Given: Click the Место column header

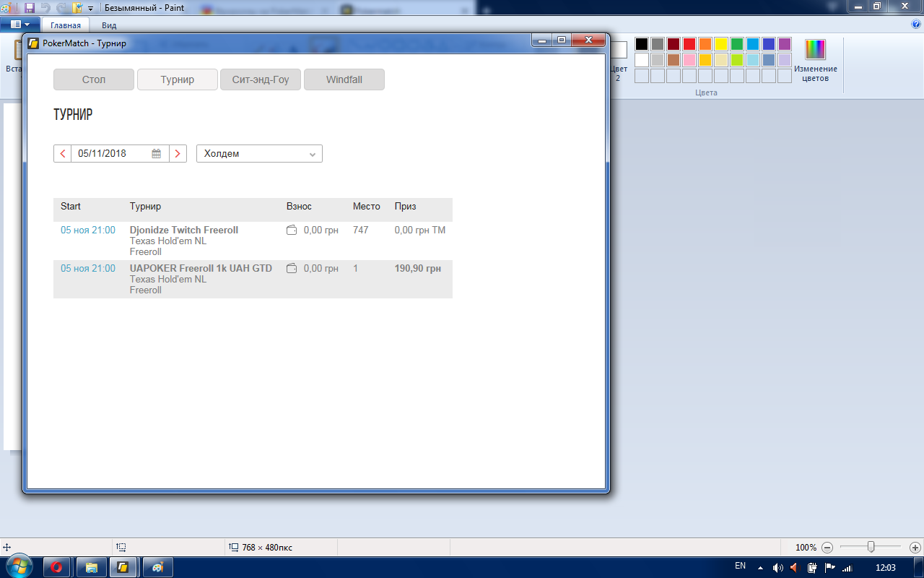Looking at the screenshot, I should [367, 207].
